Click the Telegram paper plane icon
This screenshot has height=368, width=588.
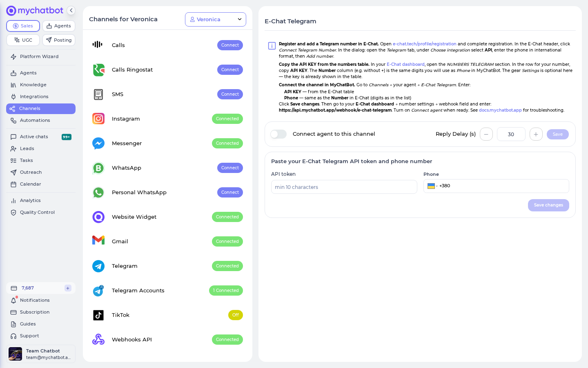pyautogui.click(x=98, y=266)
